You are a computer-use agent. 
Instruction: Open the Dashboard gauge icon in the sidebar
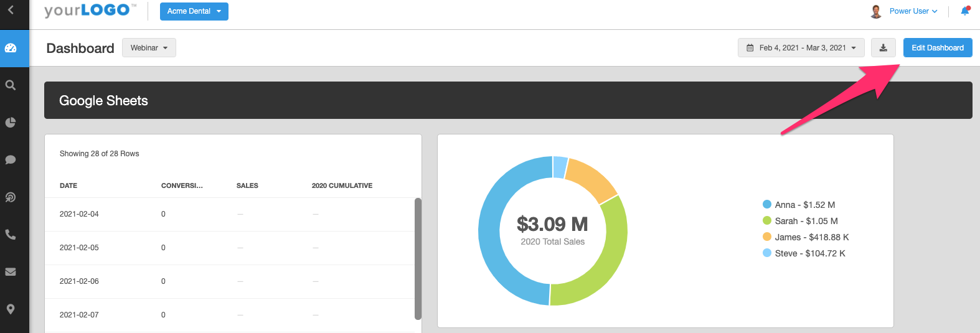click(x=11, y=48)
